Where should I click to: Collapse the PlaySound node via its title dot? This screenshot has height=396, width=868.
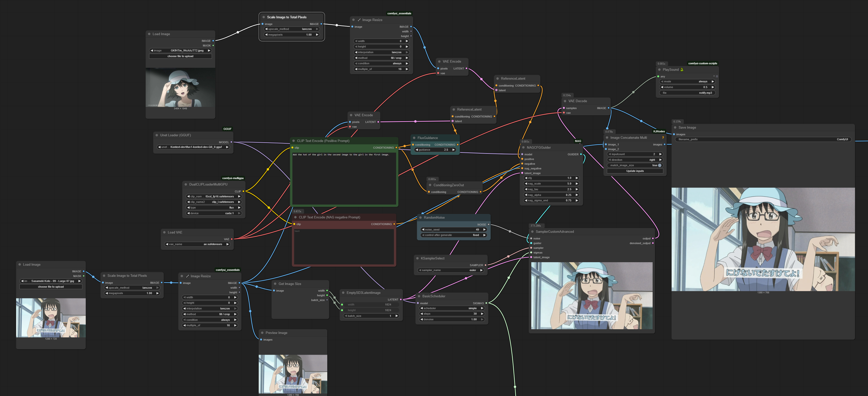click(x=660, y=70)
